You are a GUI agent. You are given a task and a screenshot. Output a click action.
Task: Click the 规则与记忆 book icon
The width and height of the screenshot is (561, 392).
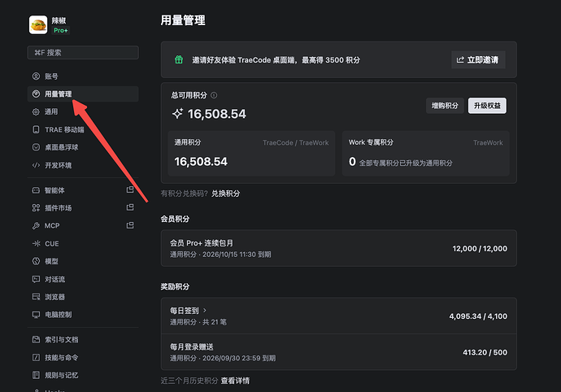(36, 375)
